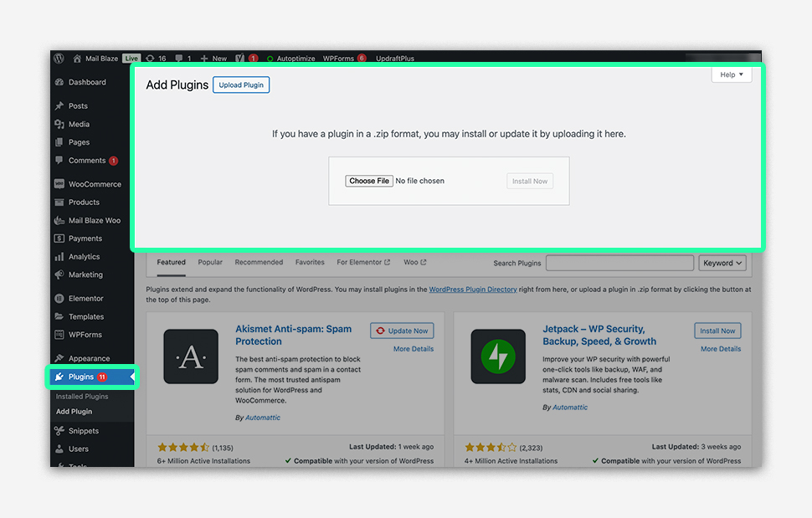Open UpdraftPlus in the admin bar
The image size is (812, 518).
(x=395, y=59)
